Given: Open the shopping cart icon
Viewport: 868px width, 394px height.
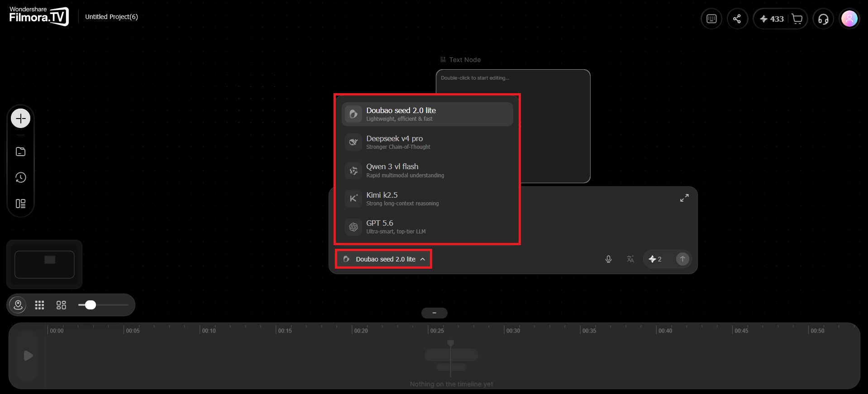Looking at the screenshot, I should (x=797, y=19).
